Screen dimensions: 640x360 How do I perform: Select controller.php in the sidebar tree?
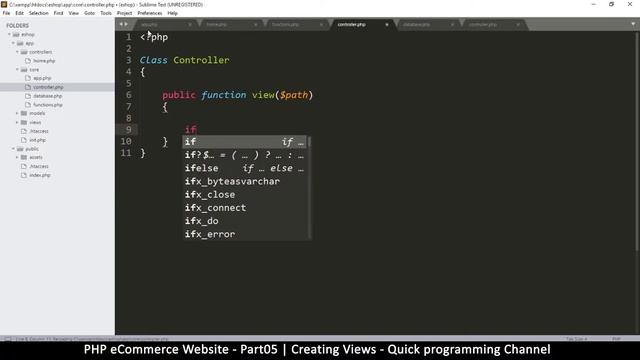coord(48,87)
